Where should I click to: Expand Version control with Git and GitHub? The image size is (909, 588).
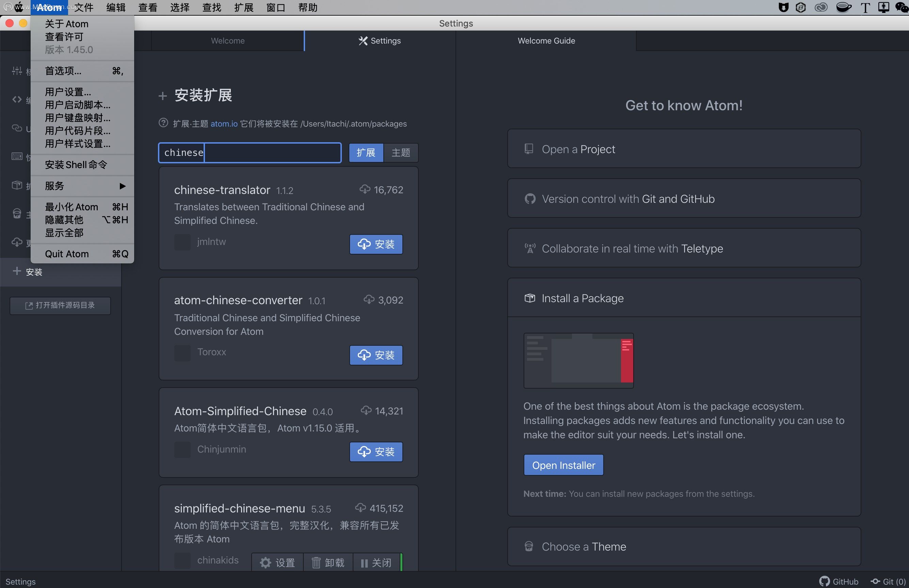coord(684,198)
